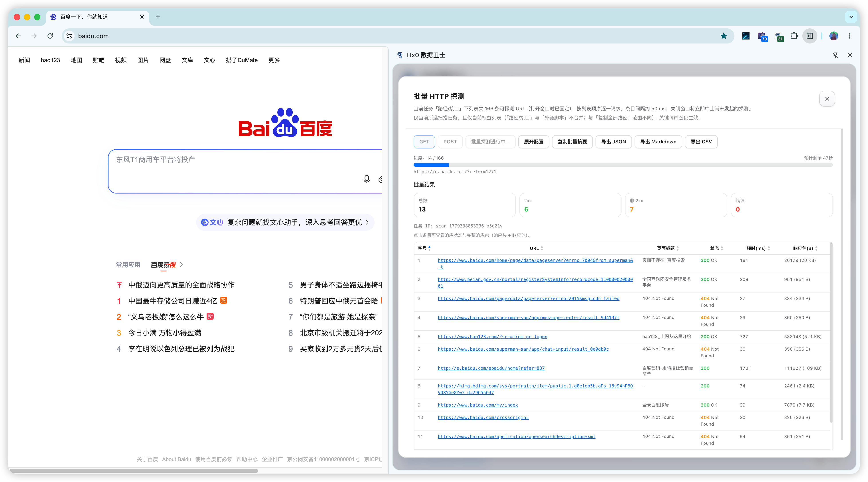Screen dimensions: 868x482
Task: Click the 地图 nav item
Action: [x=77, y=60]
